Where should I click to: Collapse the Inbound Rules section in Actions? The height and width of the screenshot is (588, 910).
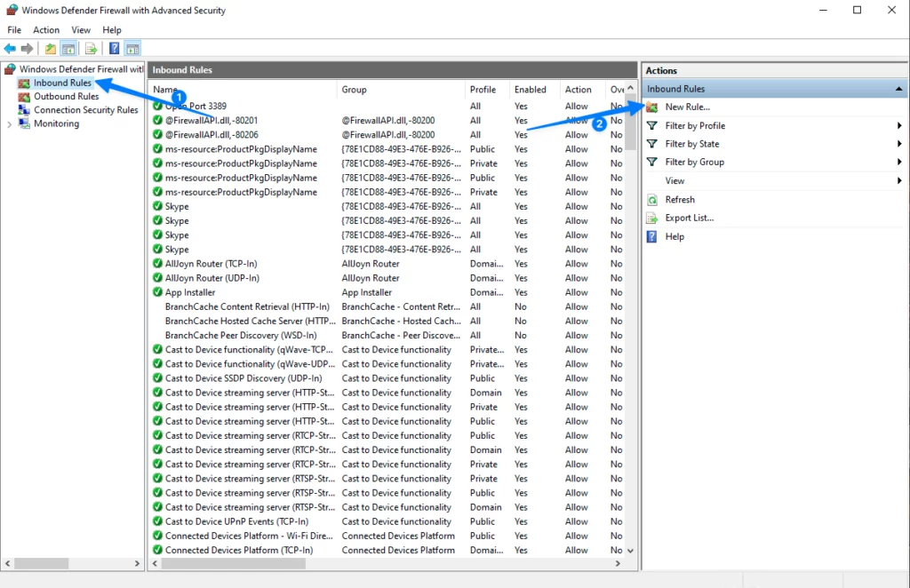pos(898,89)
